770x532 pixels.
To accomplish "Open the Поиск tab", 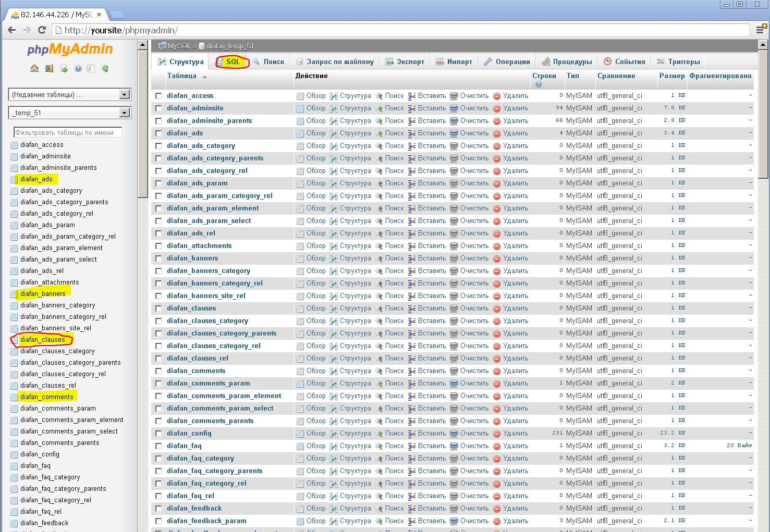I will coord(268,61).
